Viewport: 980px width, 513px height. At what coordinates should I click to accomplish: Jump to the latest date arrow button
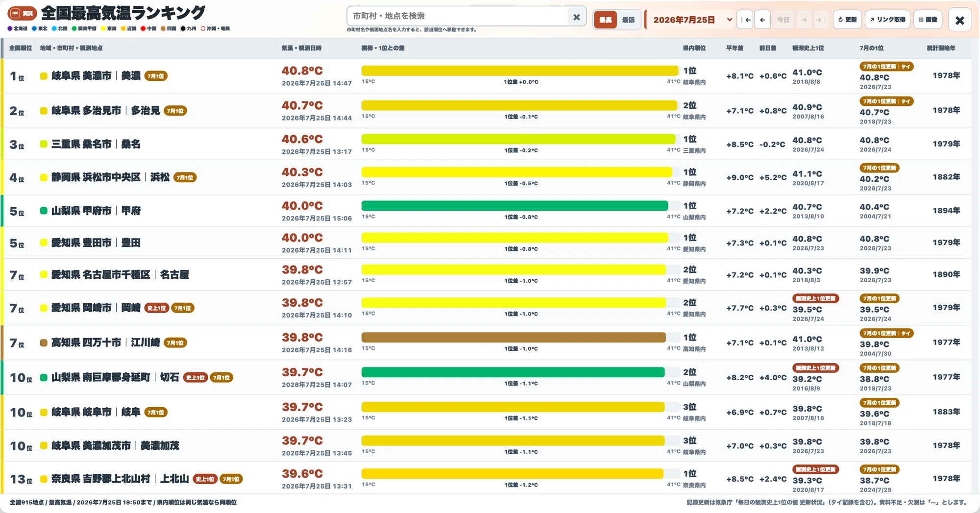pos(821,20)
